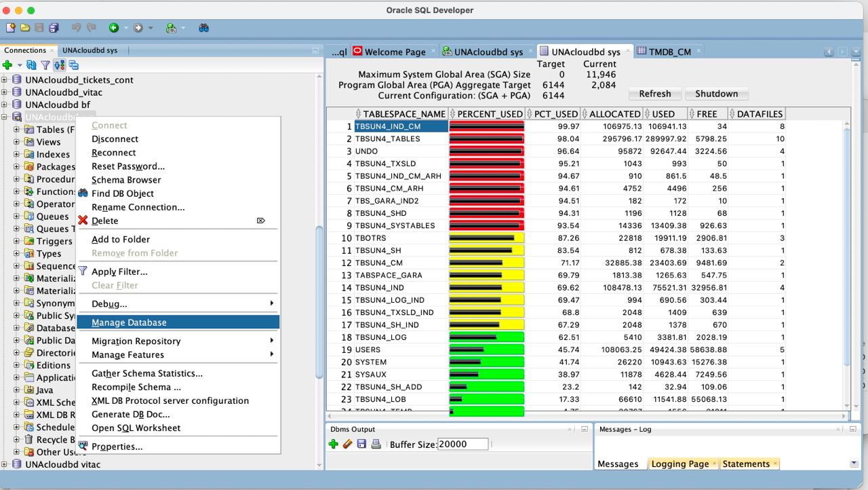The height and width of the screenshot is (490, 868).
Task: Click Properties in the context menu
Action: coord(178,447)
